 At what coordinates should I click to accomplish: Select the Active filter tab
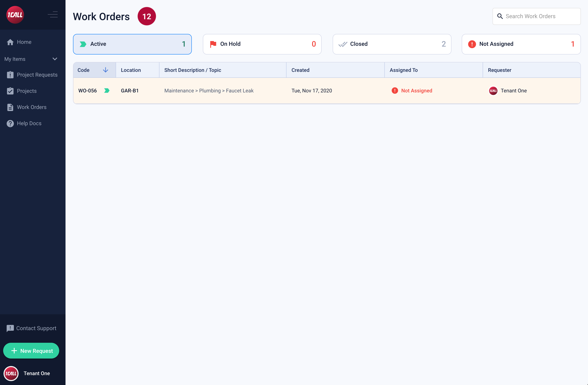point(132,44)
